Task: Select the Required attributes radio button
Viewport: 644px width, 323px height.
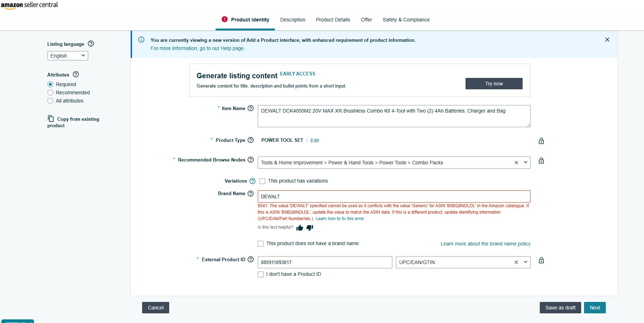Action: [50, 84]
